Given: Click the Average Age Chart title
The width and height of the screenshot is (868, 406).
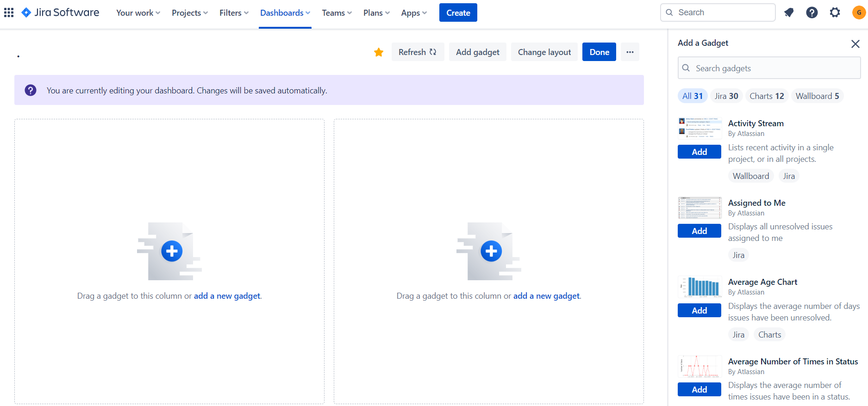Looking at the screenshot, I should coord(762,282).
